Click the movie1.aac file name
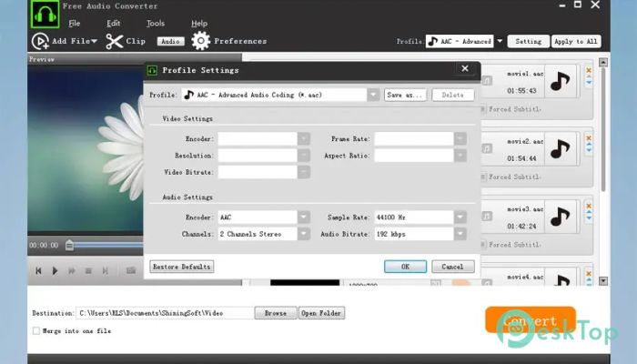 [x=525, y=74]
